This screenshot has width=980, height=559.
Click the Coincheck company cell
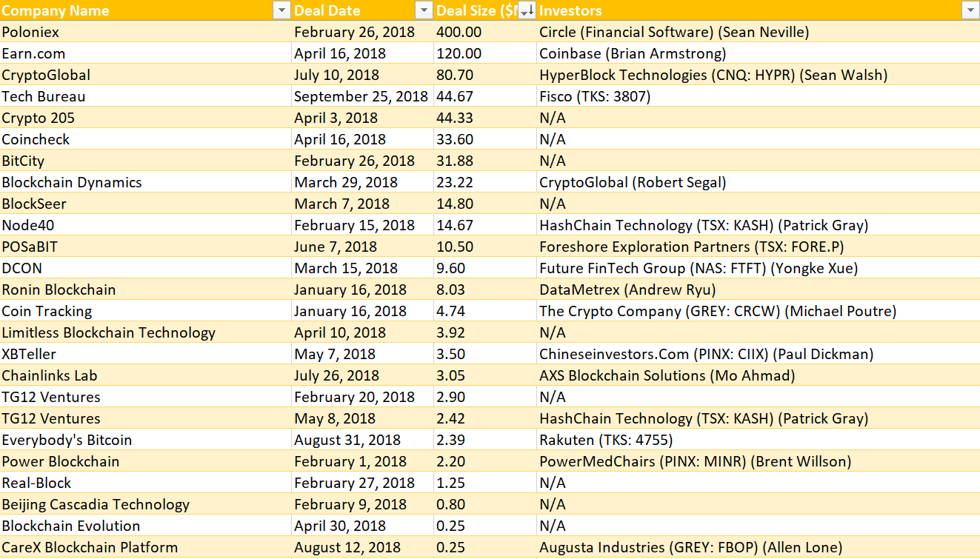point(146,139)
